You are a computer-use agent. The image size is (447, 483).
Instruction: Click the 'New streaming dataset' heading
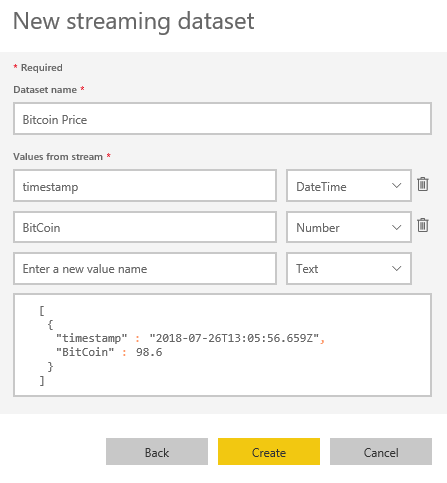tap(134, 21)
